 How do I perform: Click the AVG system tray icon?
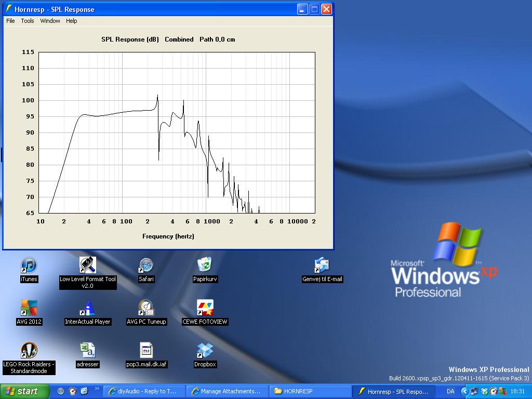pyautogui.click(x=502, y=392)
